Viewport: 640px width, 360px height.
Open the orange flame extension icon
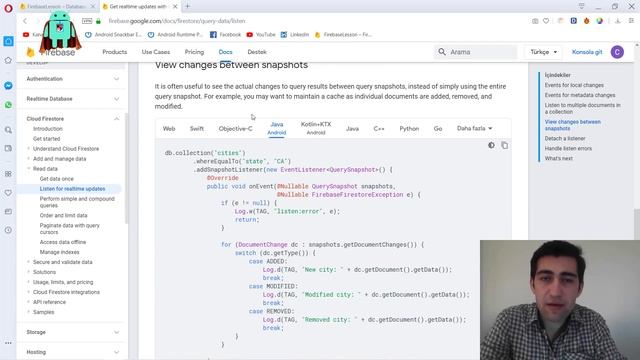587,21
